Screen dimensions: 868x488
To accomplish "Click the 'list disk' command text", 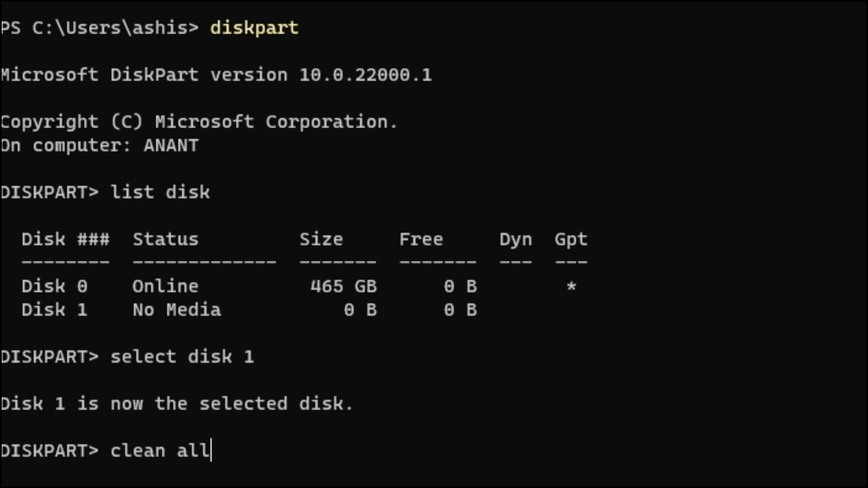I will click(160, 192).
